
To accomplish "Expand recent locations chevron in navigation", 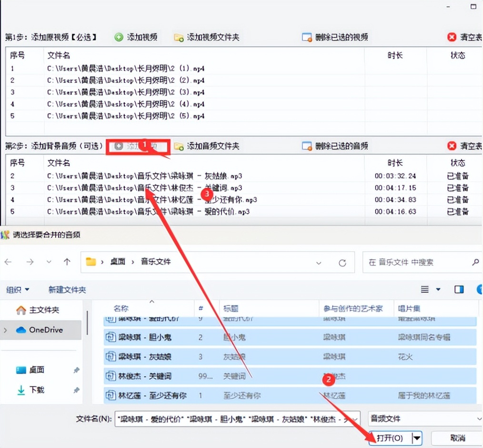I will coord(49,262).
